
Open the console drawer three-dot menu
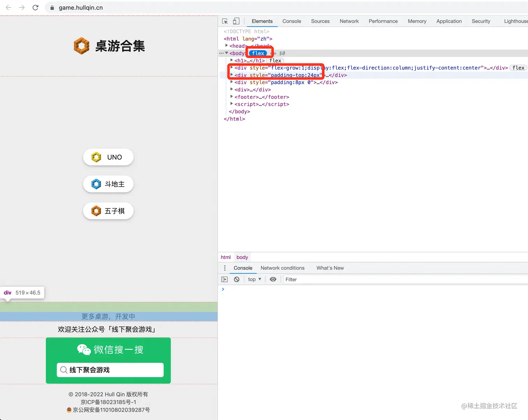tap(225, 268)
